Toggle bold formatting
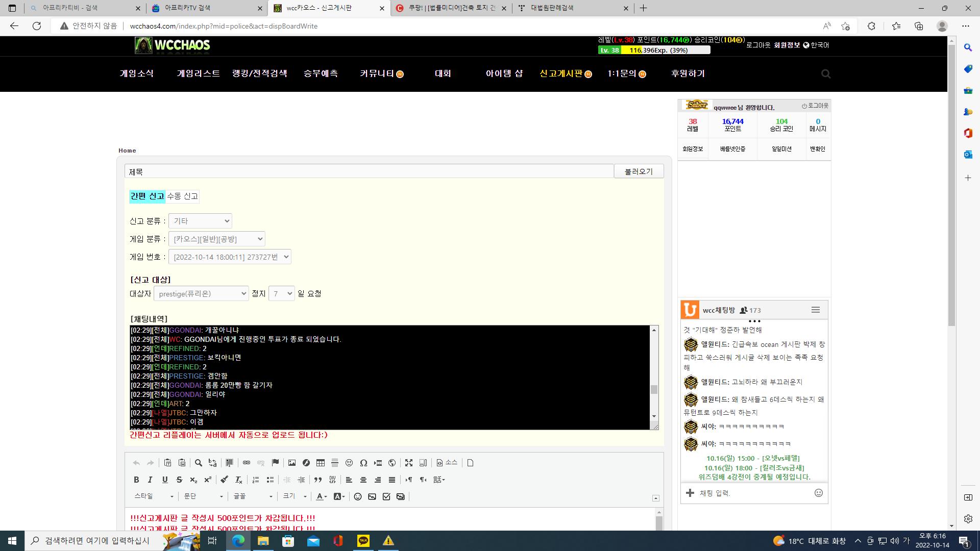 tap(136, 480)
